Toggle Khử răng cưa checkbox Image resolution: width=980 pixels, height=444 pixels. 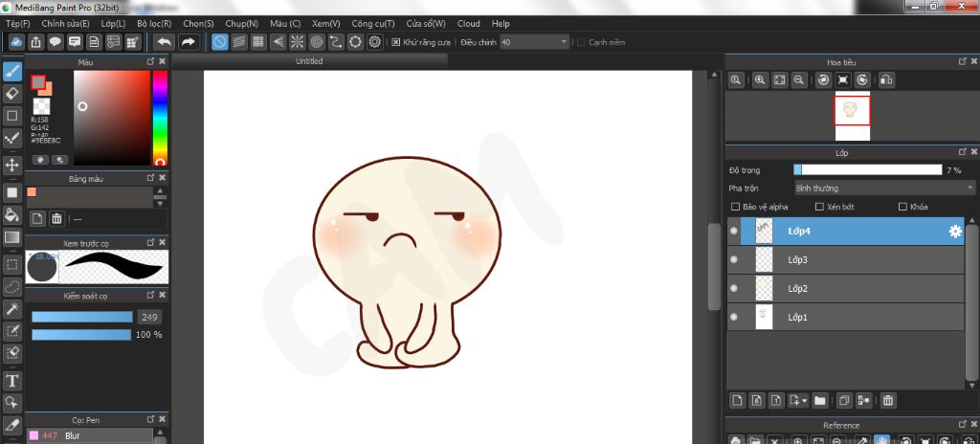(x=395, y=42)
